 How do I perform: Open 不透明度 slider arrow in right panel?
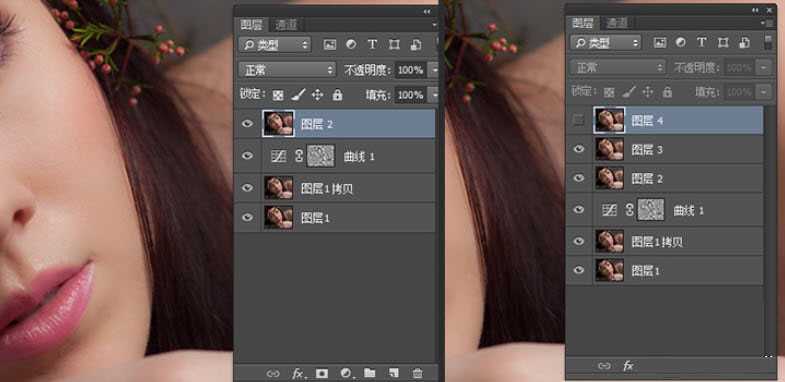click(763, 67)
